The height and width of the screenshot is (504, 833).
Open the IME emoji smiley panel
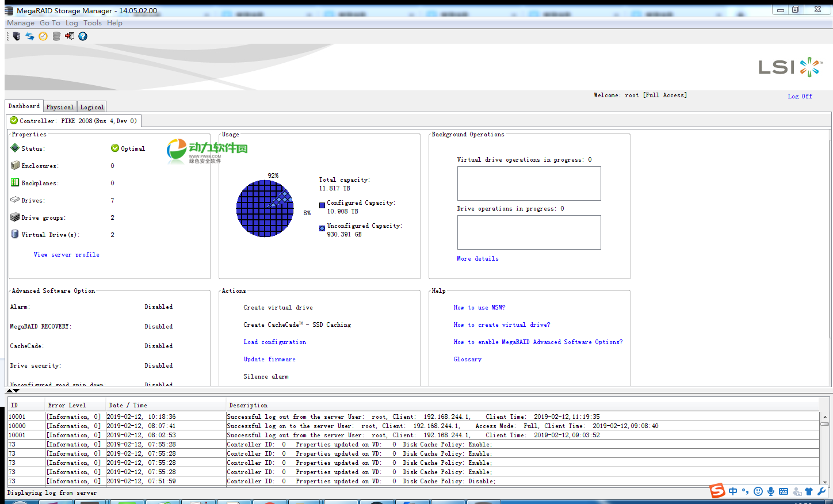pyautogui.click(x=758, y=491)
